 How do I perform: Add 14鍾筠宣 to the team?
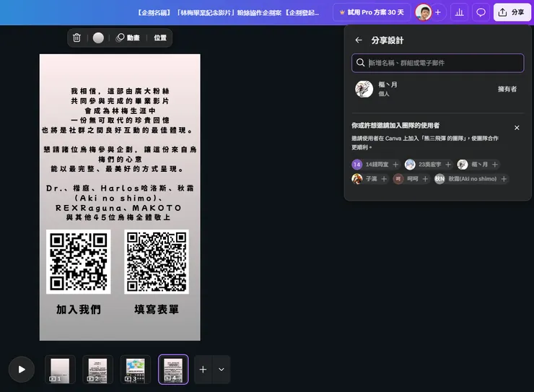click(395, 165)
